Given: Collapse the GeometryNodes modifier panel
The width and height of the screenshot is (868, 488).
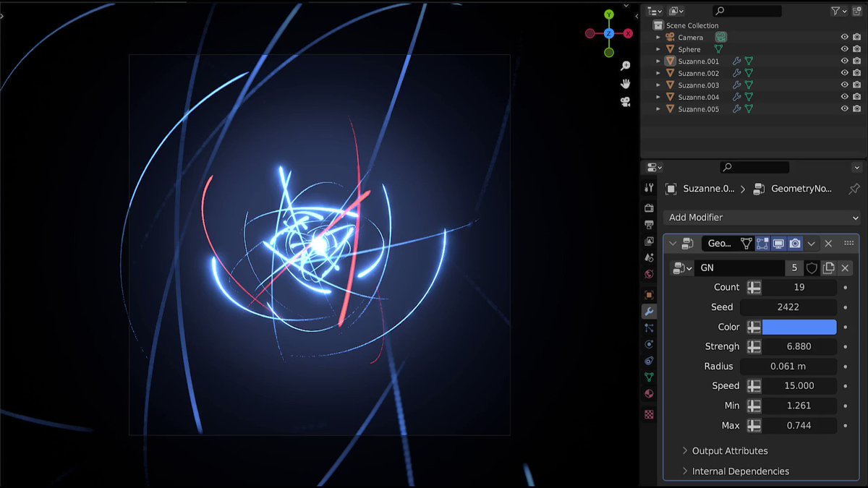Looking at the screenshot, I should click(x=673, y=244).
